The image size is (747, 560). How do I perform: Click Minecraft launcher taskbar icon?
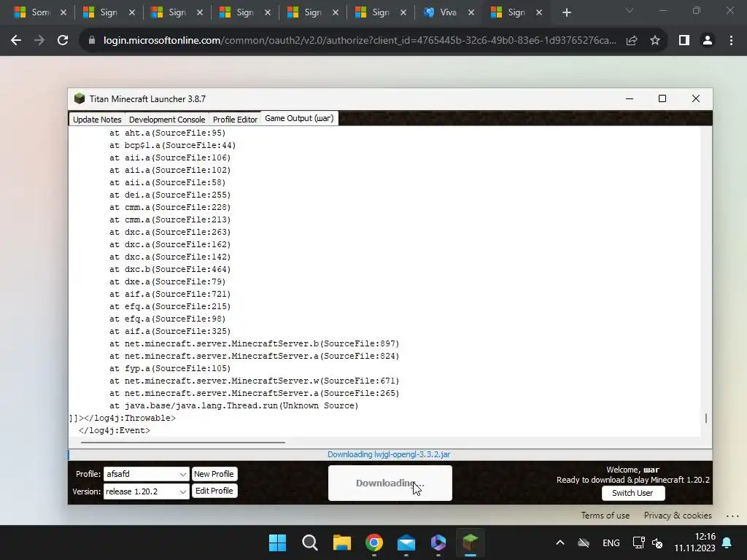(471, 542)
